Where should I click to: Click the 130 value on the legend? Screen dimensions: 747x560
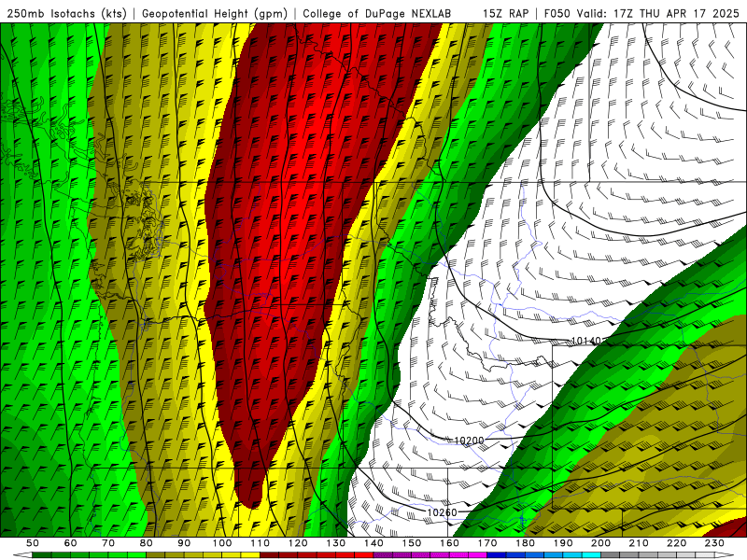(336, 543)
